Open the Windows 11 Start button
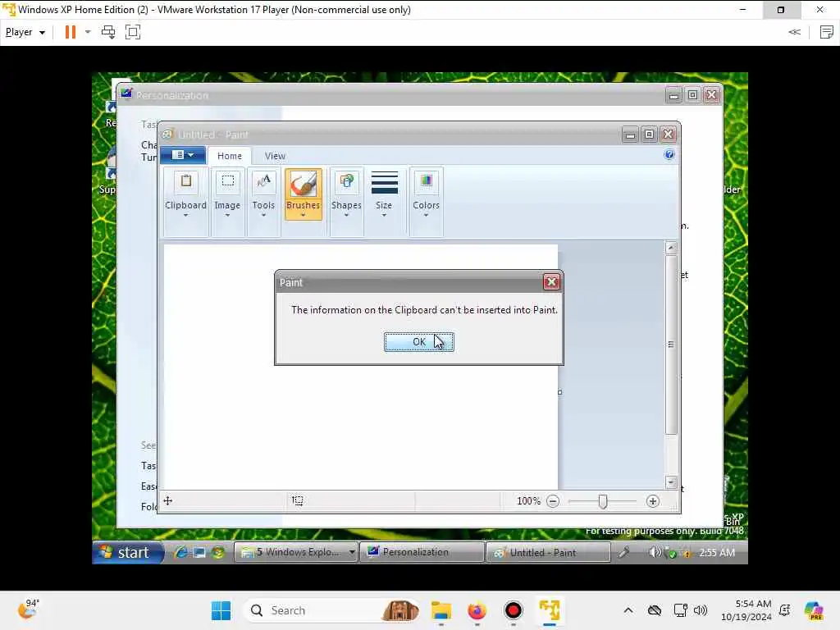 [x=221, y=610]
